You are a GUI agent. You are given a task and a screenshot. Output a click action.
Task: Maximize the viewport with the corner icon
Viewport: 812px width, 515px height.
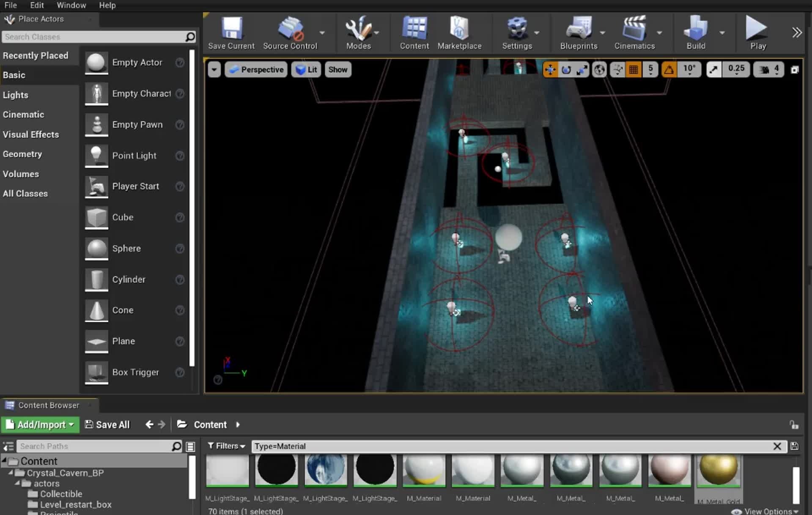tap(795, 69)
